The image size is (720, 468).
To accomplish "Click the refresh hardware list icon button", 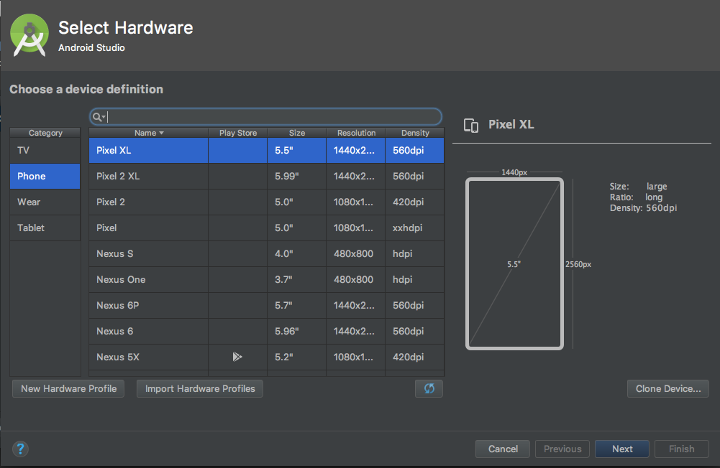I will (429, 389).
